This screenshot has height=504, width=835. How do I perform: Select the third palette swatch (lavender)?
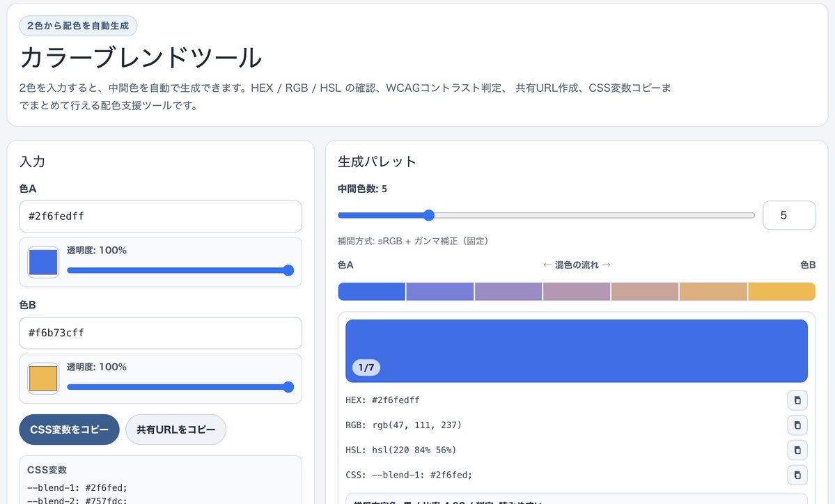pos(508,292)
